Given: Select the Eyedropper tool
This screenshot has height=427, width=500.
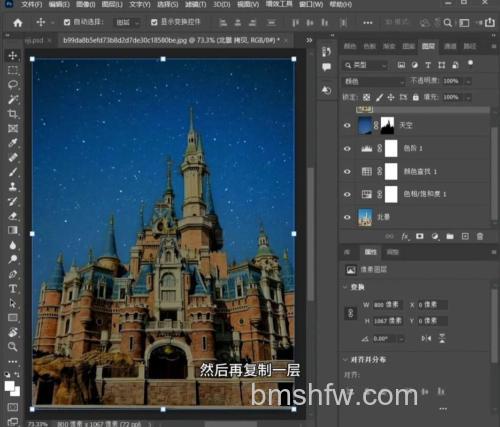Looking at the screenshot, I should (13, 143).
